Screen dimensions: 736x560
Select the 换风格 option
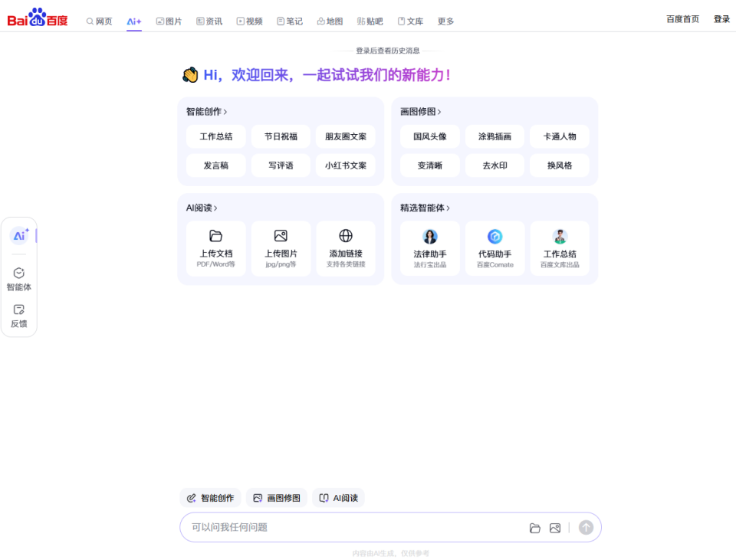(560, 165)
